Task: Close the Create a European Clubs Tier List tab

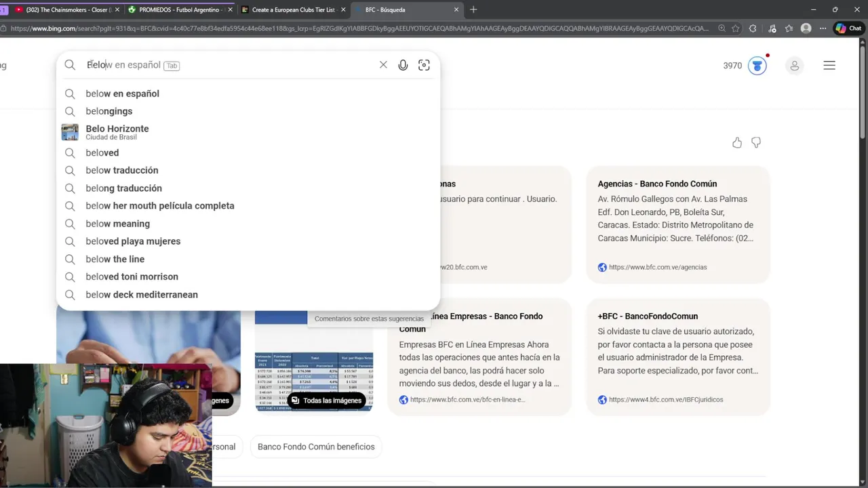Action: pyautogui.click(x=343, y=9)
